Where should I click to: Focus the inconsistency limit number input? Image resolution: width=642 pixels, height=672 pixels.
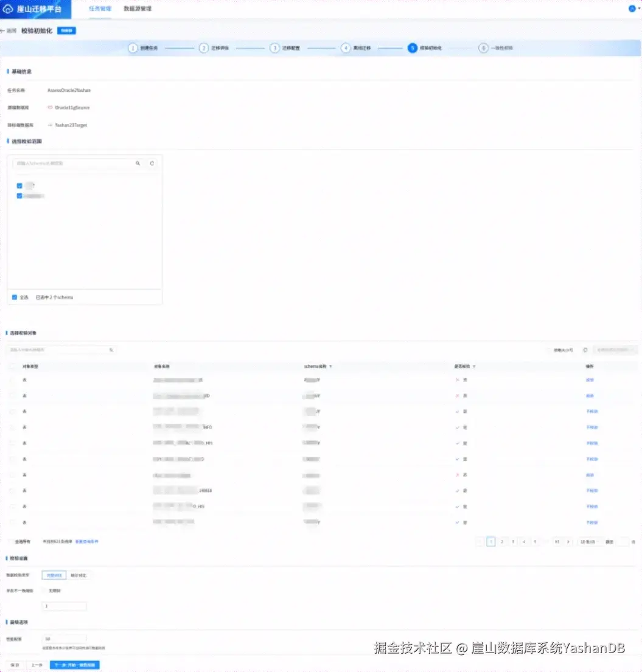click(65, 606)
